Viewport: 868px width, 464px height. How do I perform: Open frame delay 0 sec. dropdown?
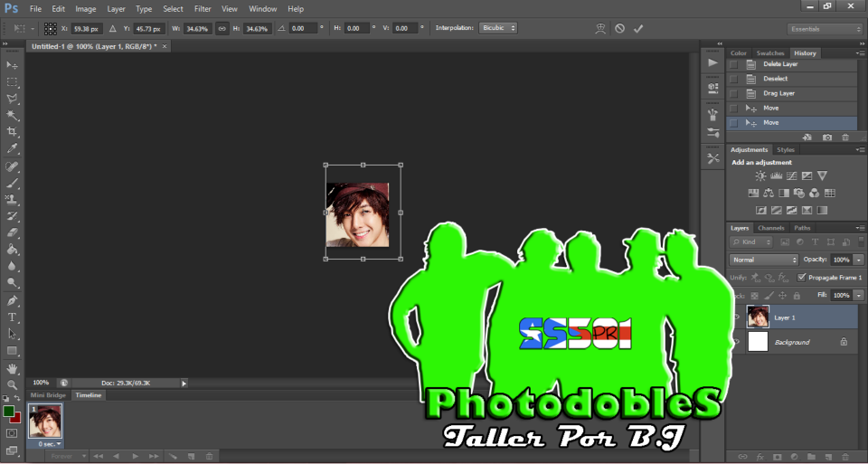[49, 444]
